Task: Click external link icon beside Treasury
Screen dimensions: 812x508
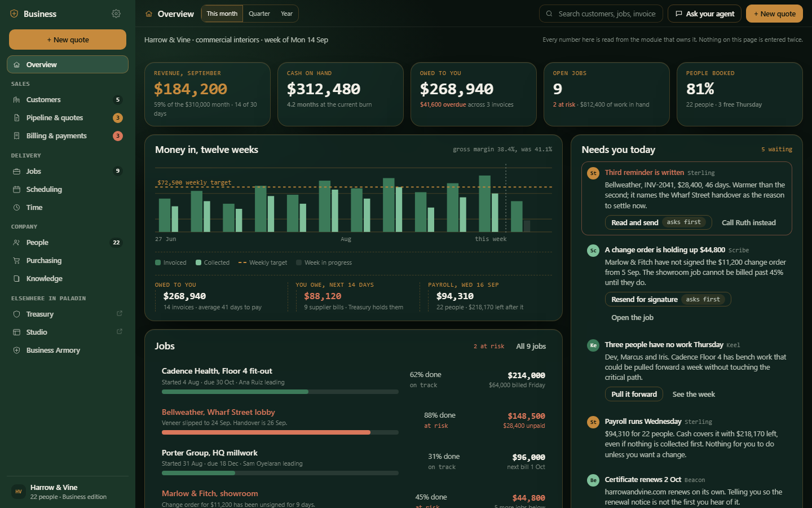Action: (x=120, y=314)
